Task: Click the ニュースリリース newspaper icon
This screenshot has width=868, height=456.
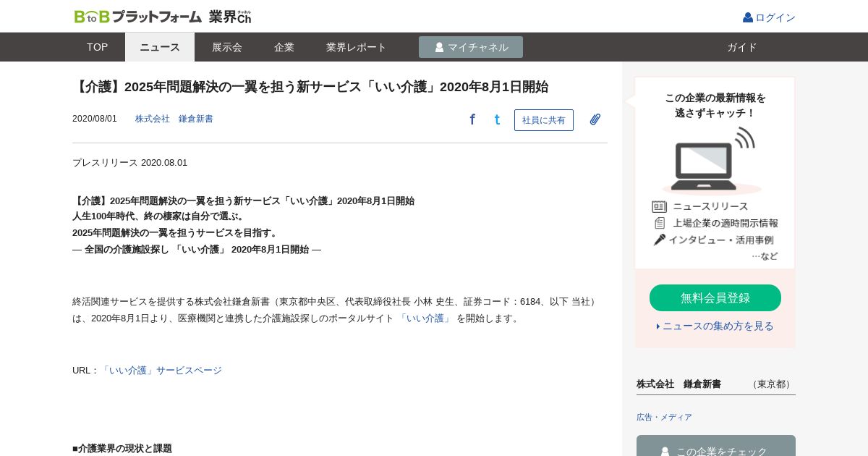Action: 659,207
